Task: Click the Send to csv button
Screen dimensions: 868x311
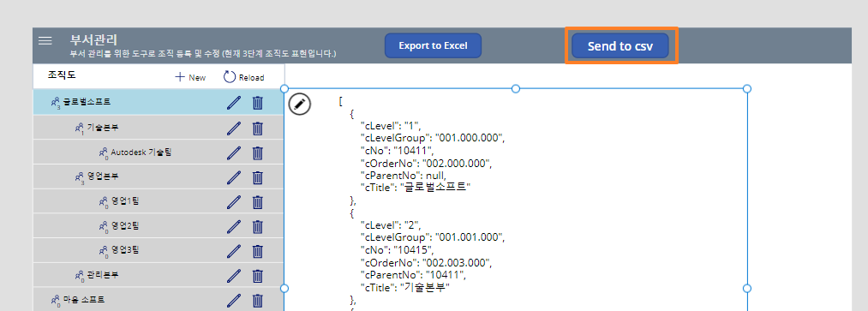Action: 620,46
